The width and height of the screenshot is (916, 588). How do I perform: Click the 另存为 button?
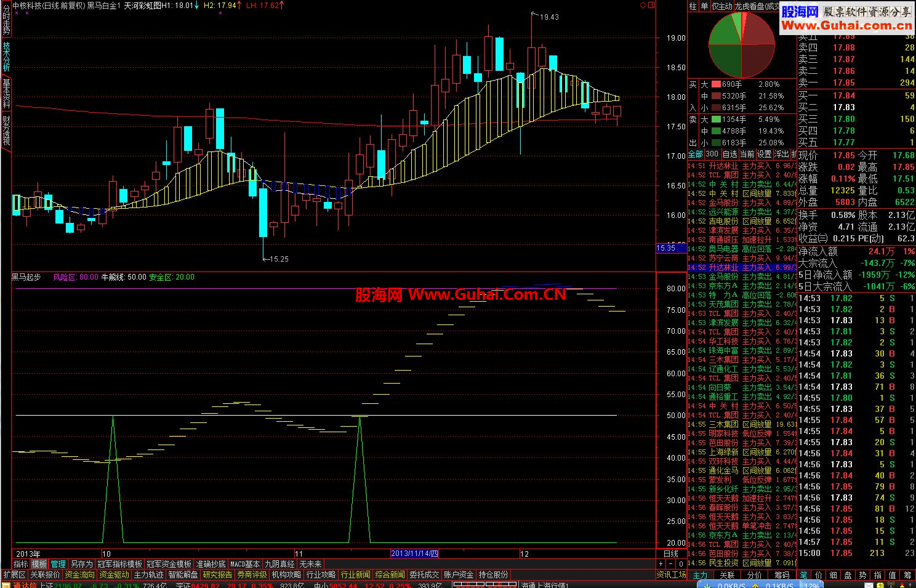[81, 564]
